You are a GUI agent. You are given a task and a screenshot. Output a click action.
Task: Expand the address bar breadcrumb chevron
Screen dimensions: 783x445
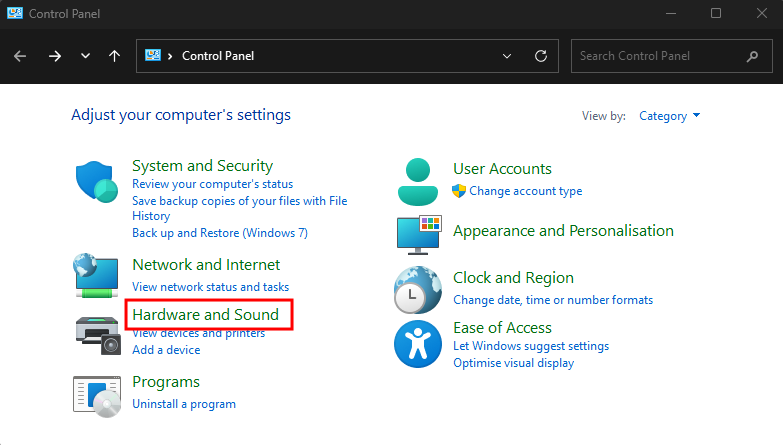click(x=171, y=56)
